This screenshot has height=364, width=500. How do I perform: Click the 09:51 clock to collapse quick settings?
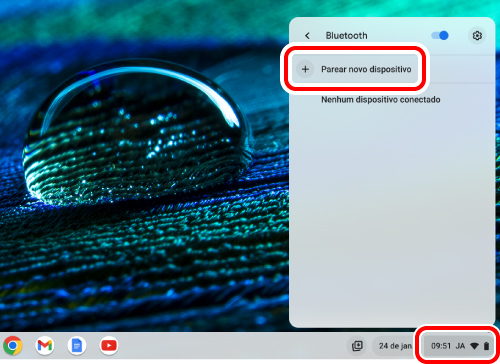pyautogui.click(x=441, y=346)
